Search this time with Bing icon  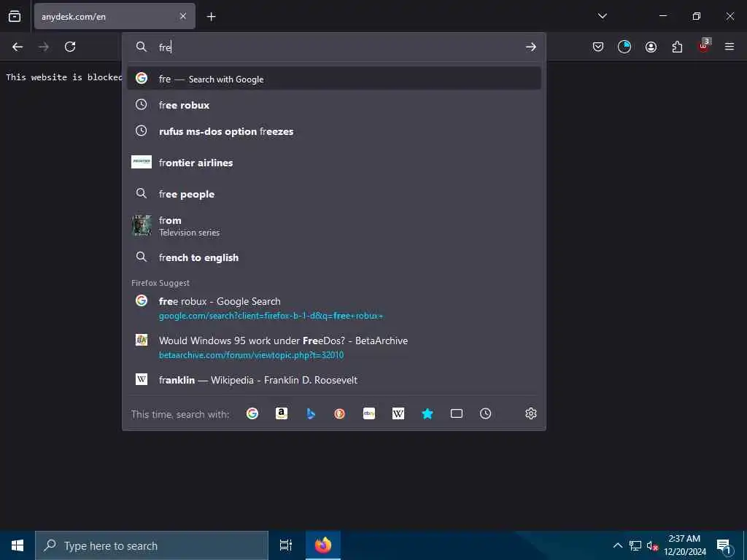coord(311,413)
